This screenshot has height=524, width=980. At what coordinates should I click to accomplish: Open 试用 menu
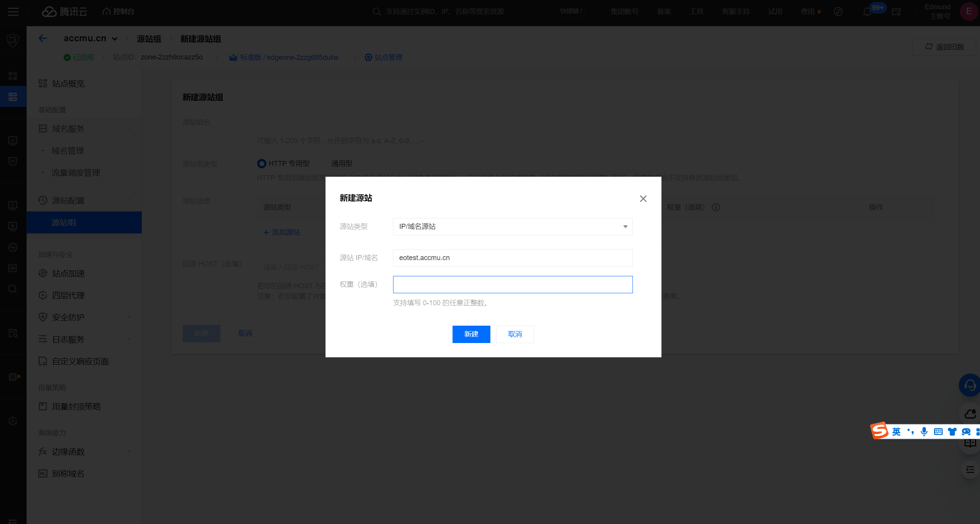pyautogui.click(x=775, y=12)
